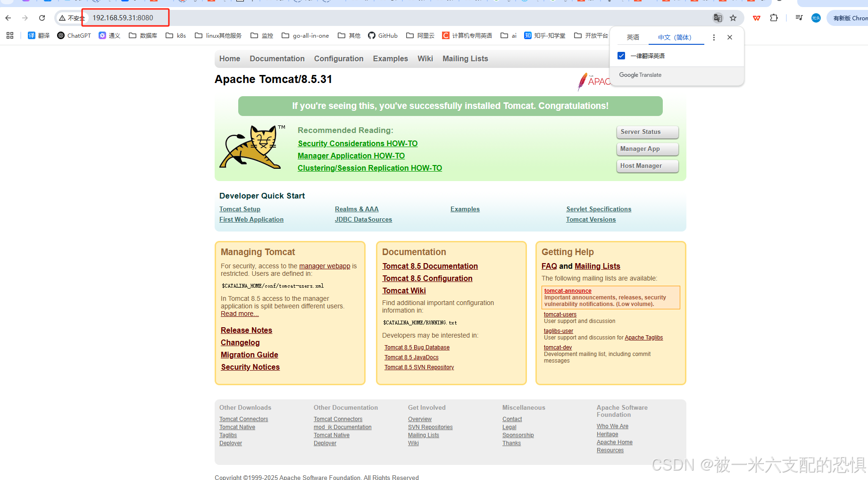This screenshot has width=868, height=480.
Task: Open Documentation in Tomcat navigation bar
Action: tap(277, 58)
